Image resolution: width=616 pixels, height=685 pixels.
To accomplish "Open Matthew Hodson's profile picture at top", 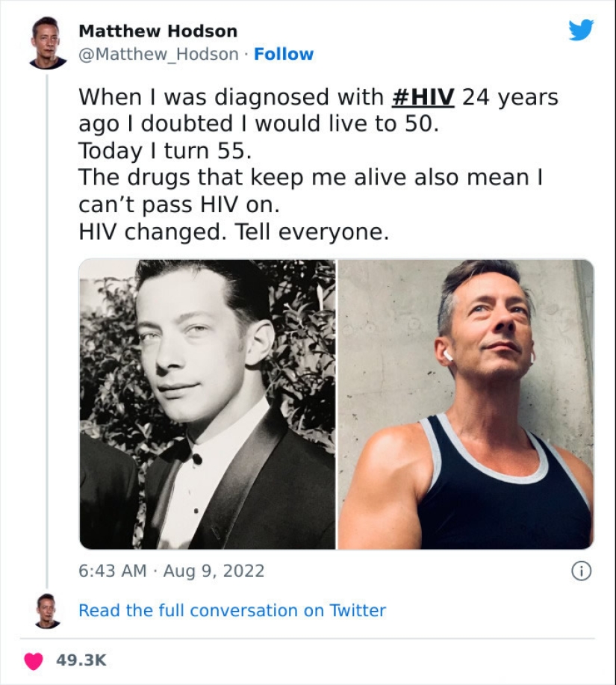I will pyautogui.click(x=47, y=43).
